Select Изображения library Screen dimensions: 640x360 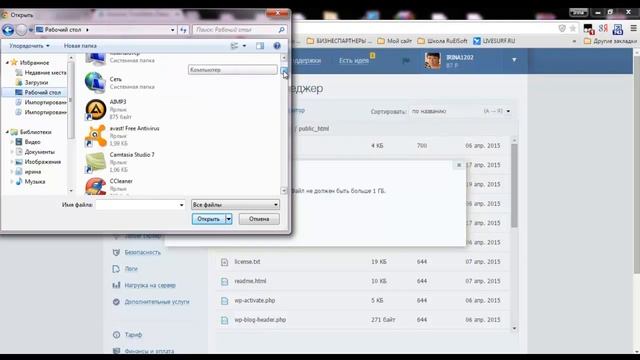coord(38,162)
